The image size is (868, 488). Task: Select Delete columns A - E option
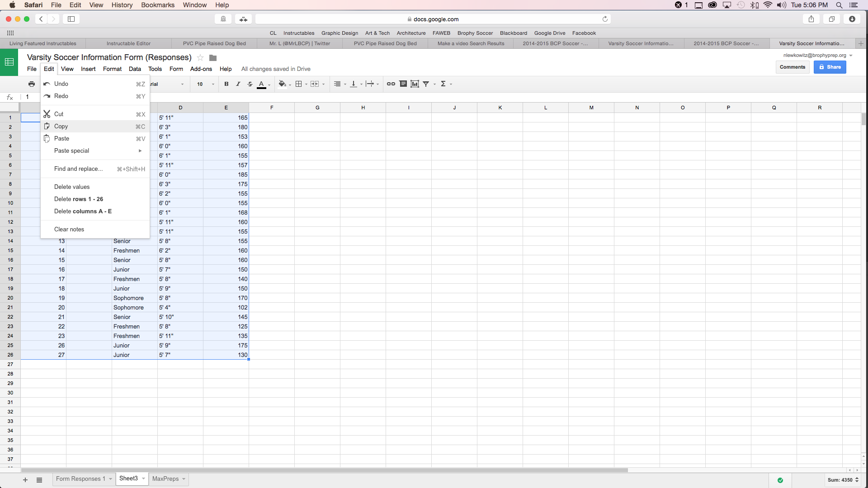(83, 211)
